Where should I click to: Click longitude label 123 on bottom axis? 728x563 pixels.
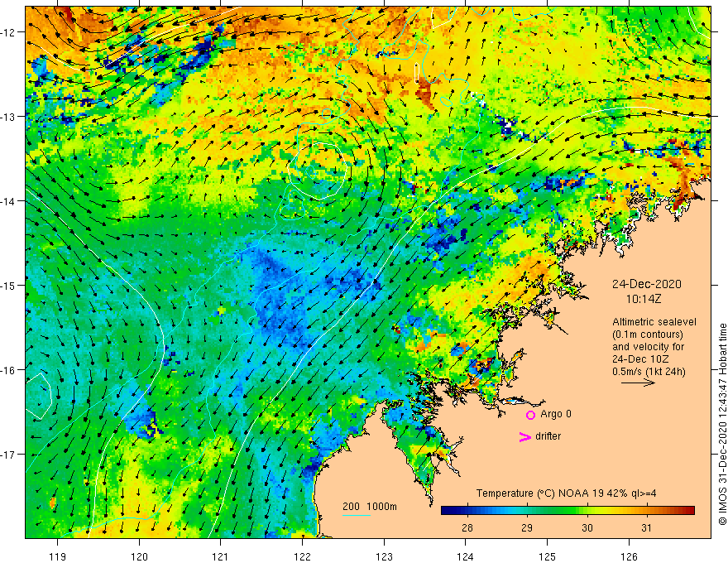click(384, 556)
